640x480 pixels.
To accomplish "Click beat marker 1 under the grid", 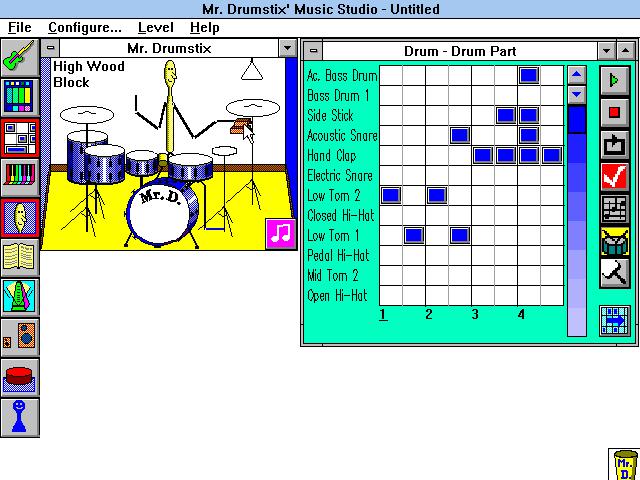I will (383, 314).
